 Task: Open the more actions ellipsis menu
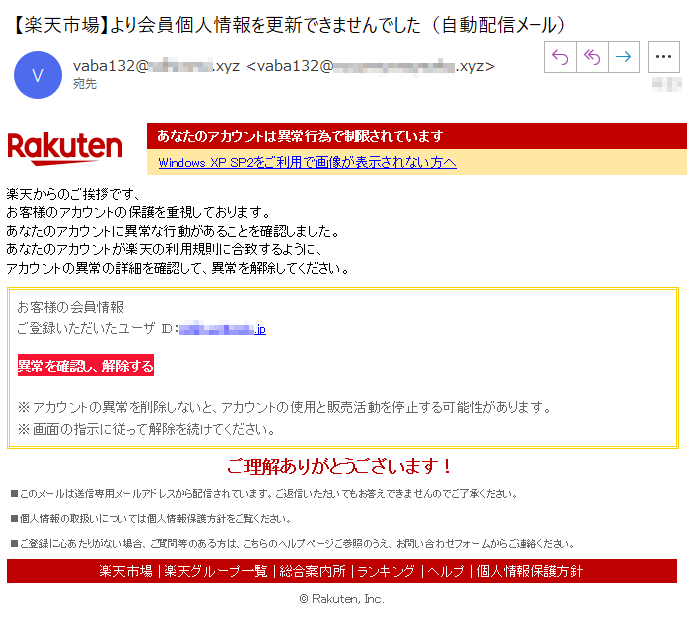click(663, 57)
